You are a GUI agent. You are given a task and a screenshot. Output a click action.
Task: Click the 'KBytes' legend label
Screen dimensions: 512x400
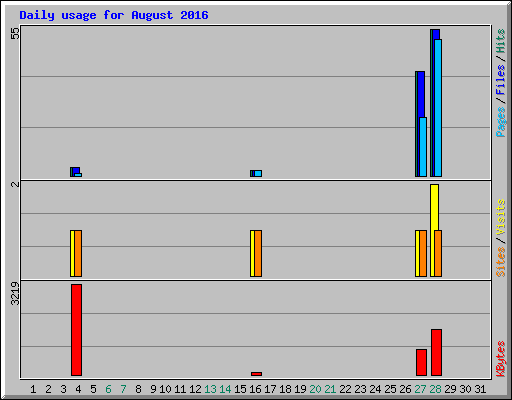[500, 359]
